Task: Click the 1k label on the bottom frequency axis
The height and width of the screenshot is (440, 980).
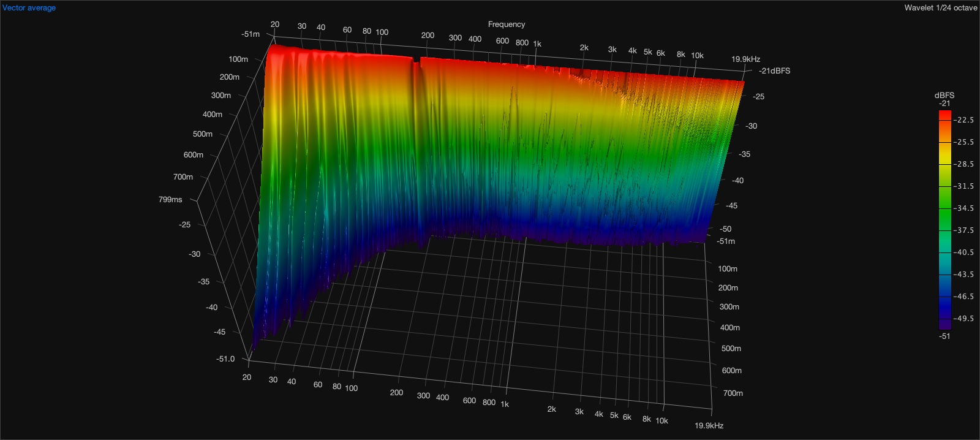Action: coord(505,404)
